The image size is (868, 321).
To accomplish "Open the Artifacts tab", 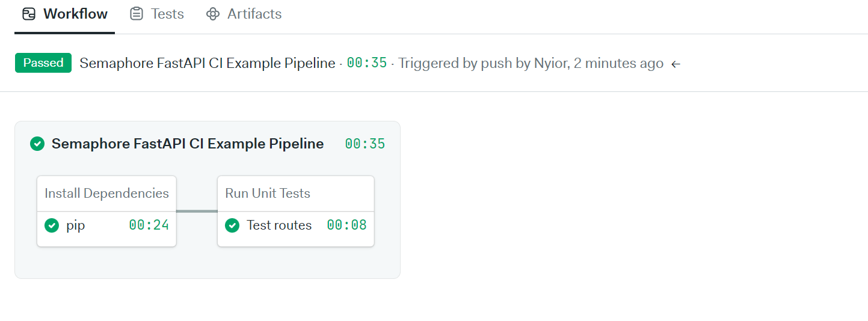I will click(254, 14).
